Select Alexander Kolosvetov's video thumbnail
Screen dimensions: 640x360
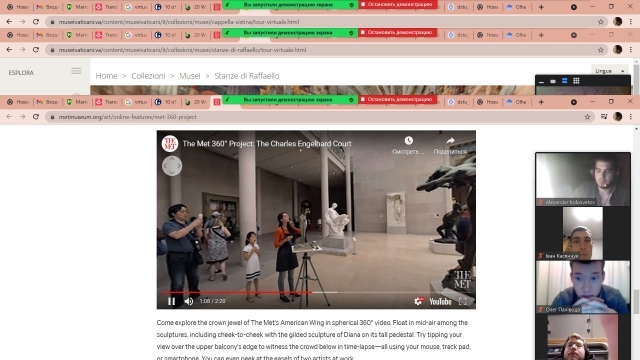[x=583, y=179]
